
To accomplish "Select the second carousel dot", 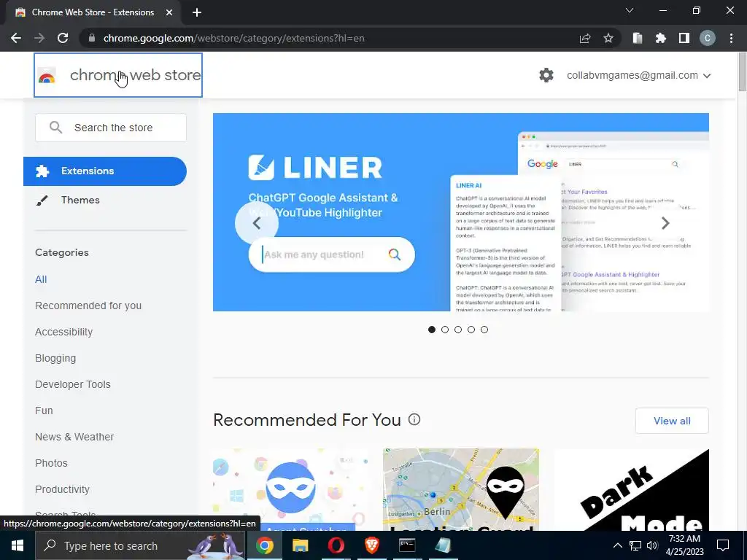I will click(445, 330).
